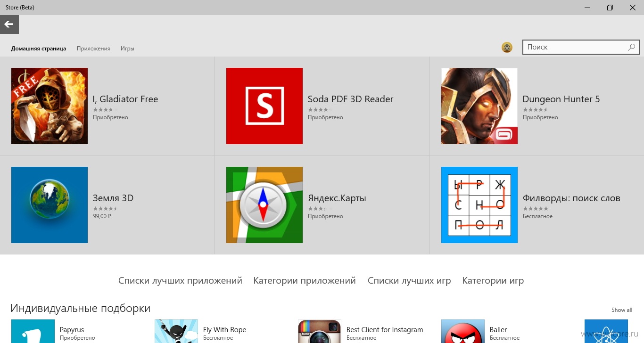
Task: Open I, Gladiator Free app tile image
Action: tap(50, 106)
